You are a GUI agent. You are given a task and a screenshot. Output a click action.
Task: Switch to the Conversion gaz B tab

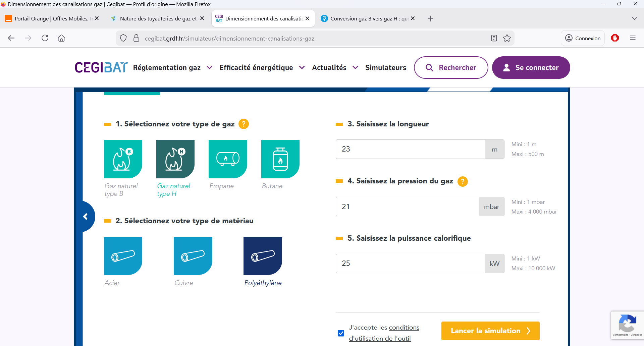click(367, 19)
